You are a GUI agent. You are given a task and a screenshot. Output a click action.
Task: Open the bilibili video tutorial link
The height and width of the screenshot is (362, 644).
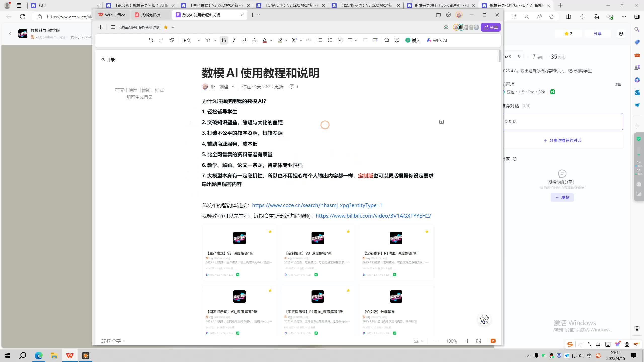[x=373, y=216]
